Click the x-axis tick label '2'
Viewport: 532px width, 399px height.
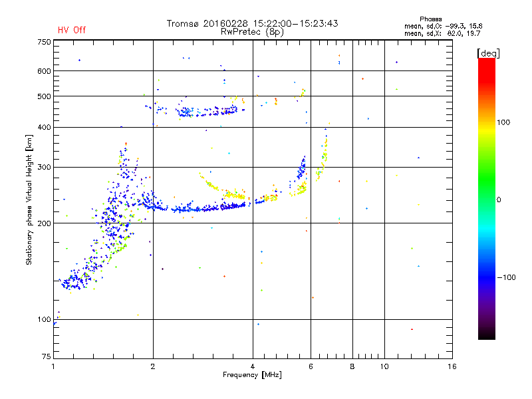tap(153, 366)
